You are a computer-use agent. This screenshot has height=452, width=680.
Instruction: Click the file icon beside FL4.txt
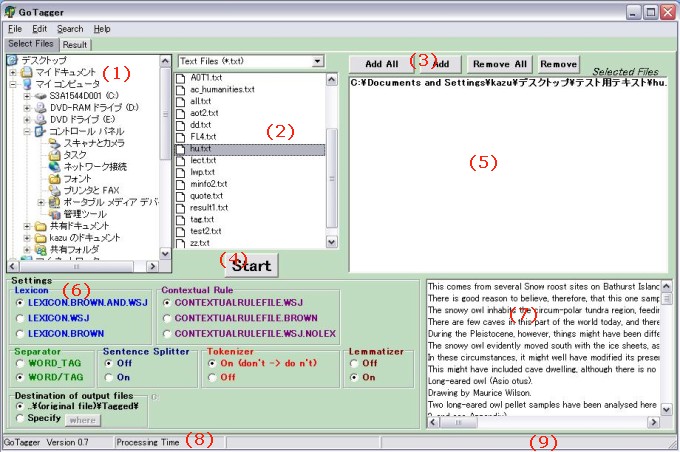pyautogui.click(x=180, y=137)
